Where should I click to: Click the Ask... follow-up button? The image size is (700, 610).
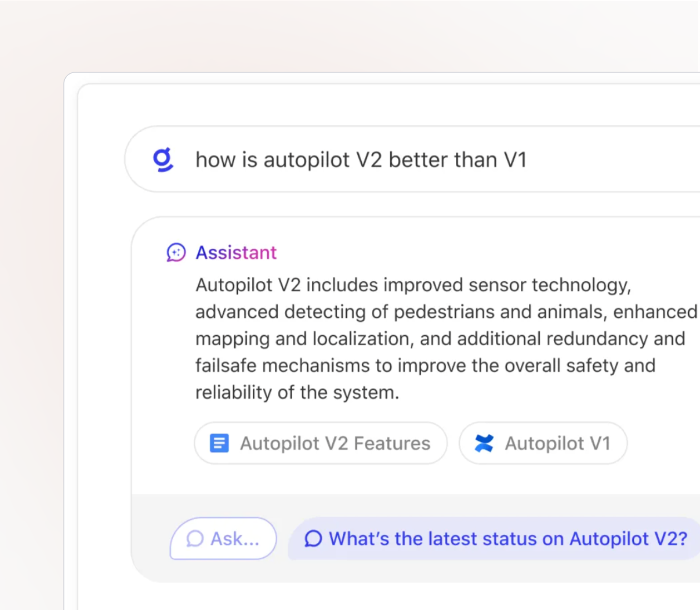click(223, 539)
